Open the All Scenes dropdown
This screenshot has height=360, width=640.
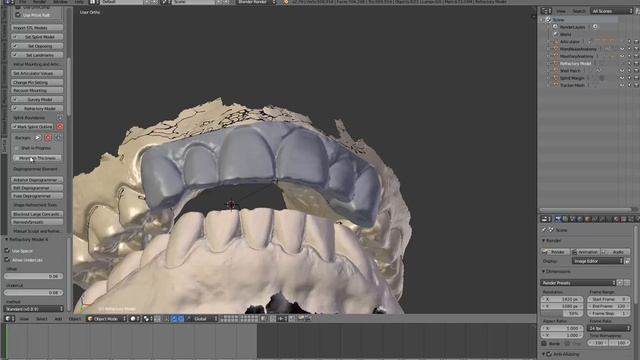tap(611, 11)
